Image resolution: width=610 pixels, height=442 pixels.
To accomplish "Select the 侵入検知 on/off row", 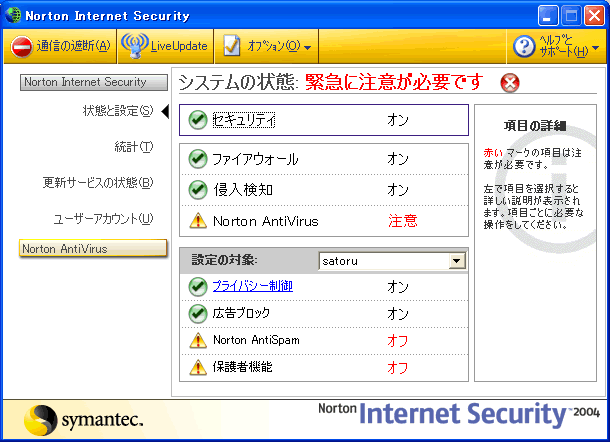I will click(x=324, y=190).
